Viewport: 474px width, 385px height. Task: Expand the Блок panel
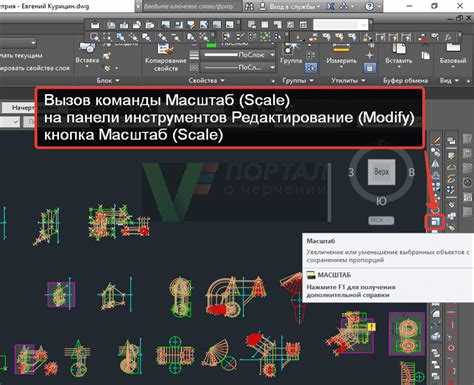(x=108, y=81)
